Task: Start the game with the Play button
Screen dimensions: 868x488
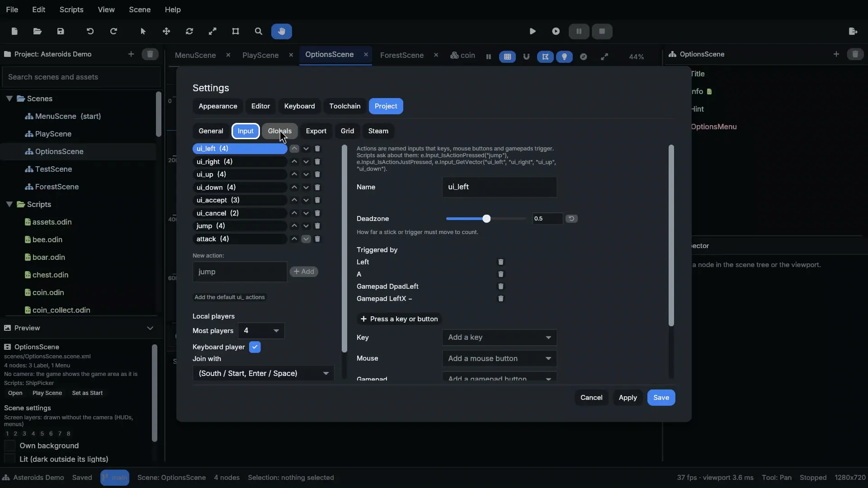Action: pos(533,31)
